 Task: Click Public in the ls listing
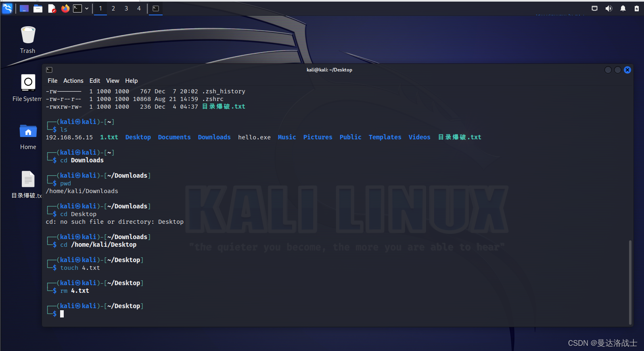351,137
